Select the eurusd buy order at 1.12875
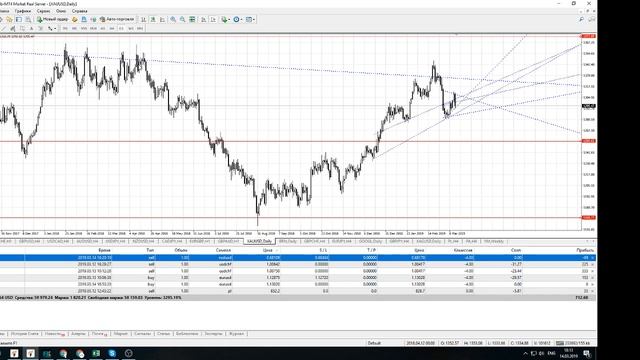The height and width of the screenshot is (360, 640). 298,278
